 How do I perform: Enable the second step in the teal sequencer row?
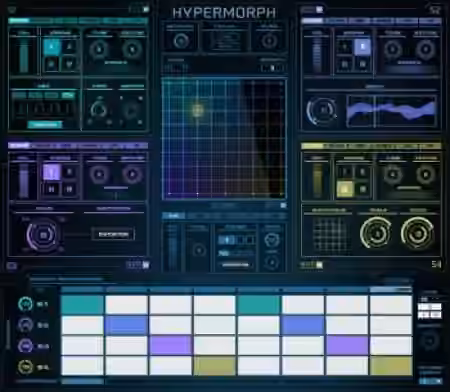126,304
